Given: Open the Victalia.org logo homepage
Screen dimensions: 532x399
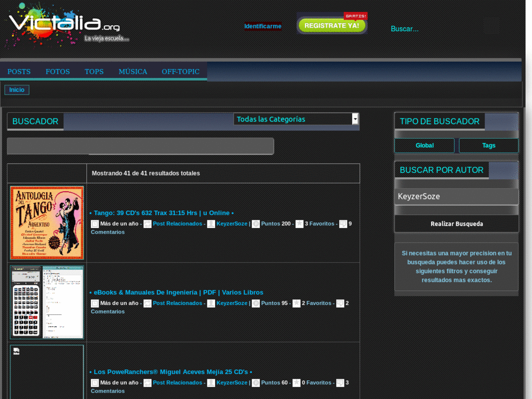Looking at the screenshot, I should coord(66,25).
